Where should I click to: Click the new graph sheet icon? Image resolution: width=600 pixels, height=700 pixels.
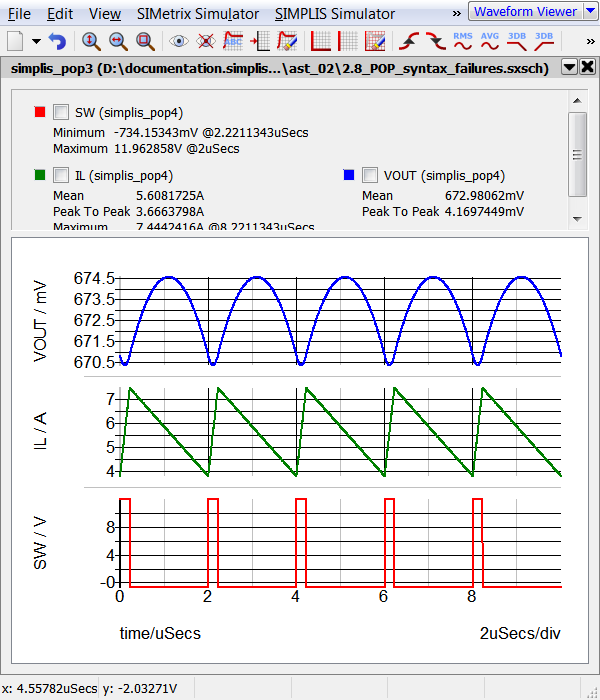(15, 41)
